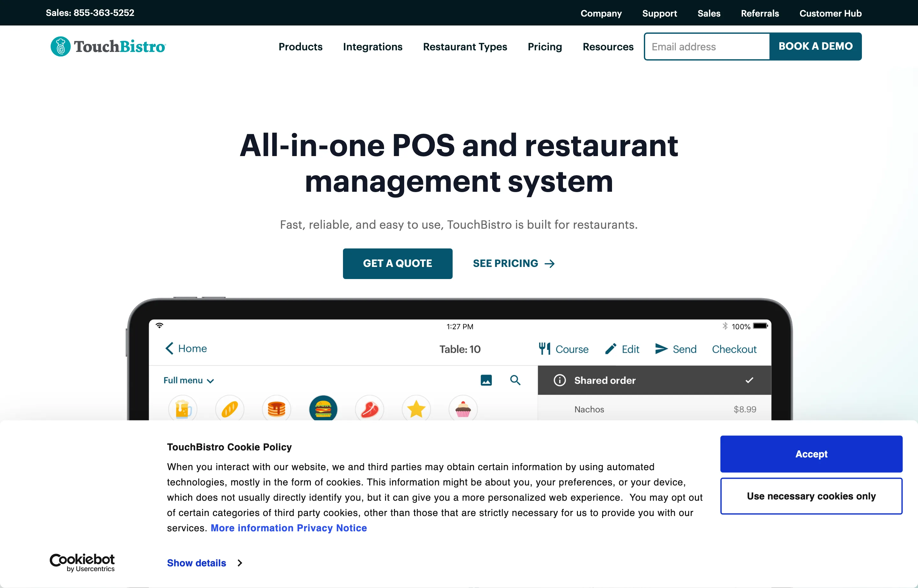Screen dimensions: 918x588
Task: Click the image view icon in menu
Action: pyautogui.click(x=486, y=380)
